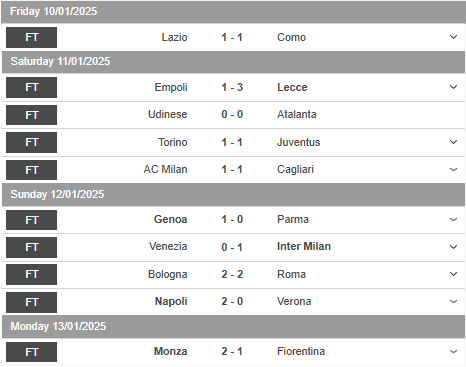This screenshot has width=466, height=367.
Task: Show details for Bologna vs Roma
Action: [x=453, y=274]
